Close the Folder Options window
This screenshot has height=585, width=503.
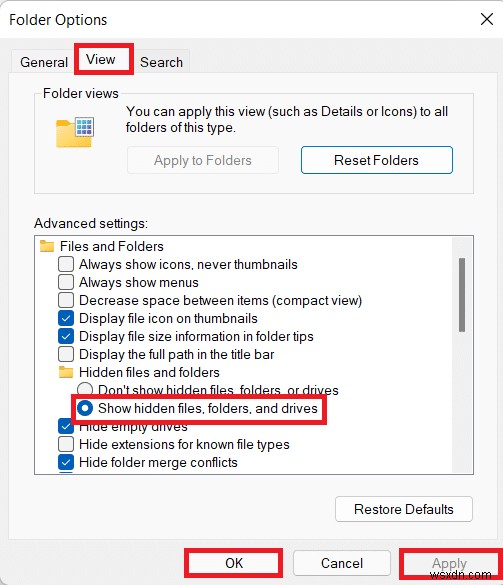(487, 19)
